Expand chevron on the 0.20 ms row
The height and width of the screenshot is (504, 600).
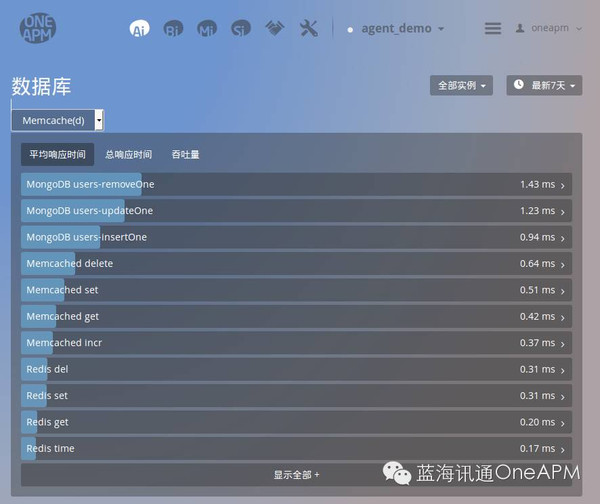click(563, 423)
